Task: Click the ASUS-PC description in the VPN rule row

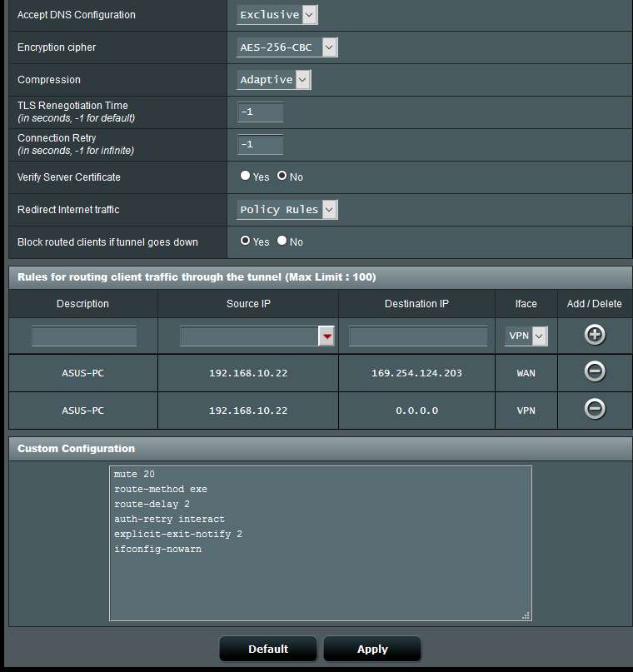Action: 82,411
